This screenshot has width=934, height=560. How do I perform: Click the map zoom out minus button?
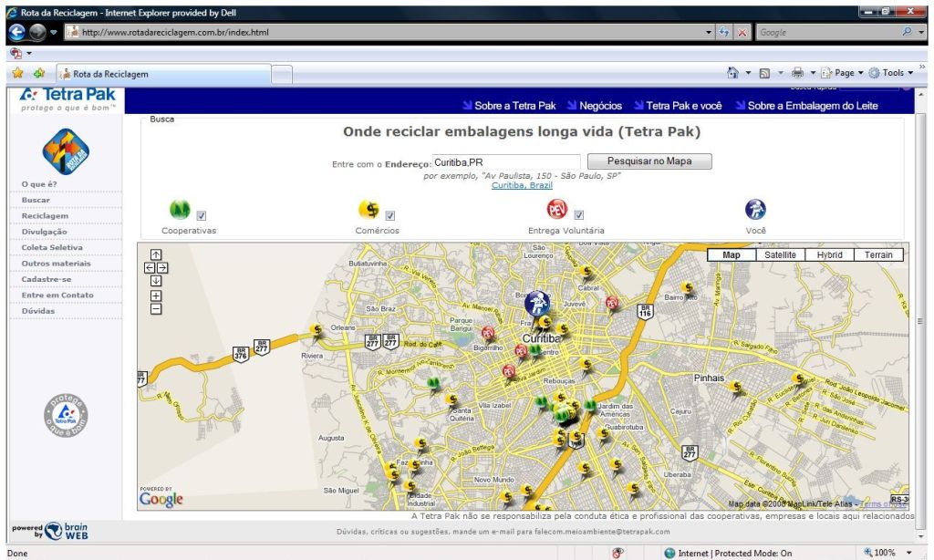(x=156, y=309)
